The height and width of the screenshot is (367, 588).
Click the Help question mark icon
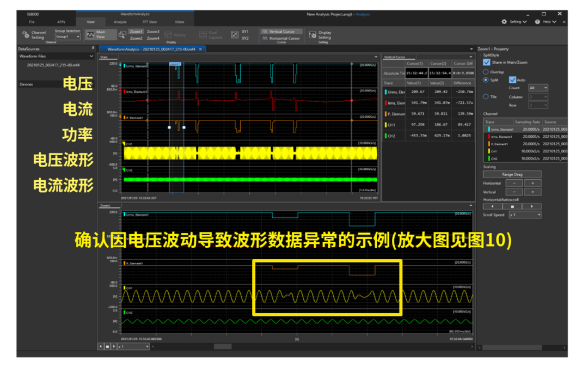pos(537,22)
